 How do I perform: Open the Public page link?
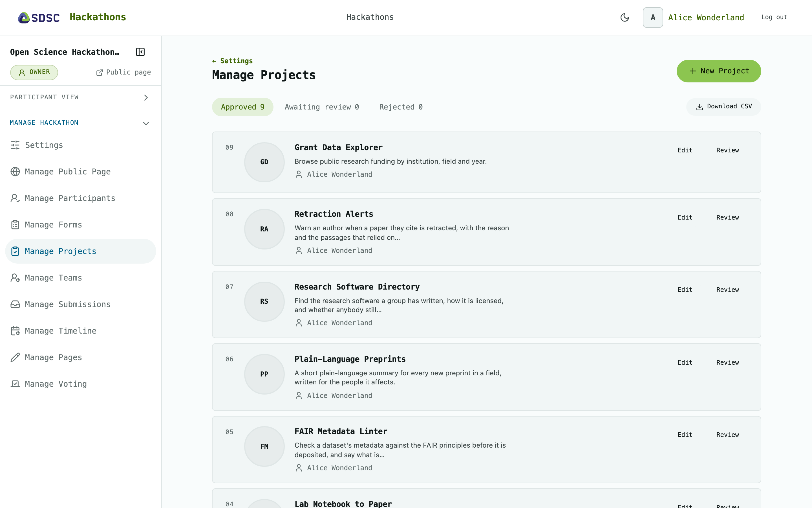[x=123, y=72]
